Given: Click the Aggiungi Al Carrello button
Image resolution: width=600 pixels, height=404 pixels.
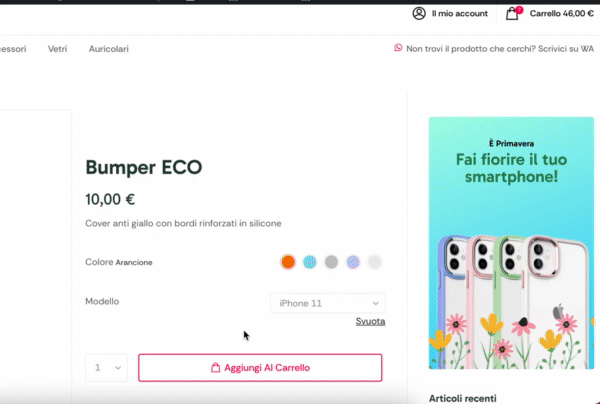Looking at the screenshot, I should click(x=260, y=368).
